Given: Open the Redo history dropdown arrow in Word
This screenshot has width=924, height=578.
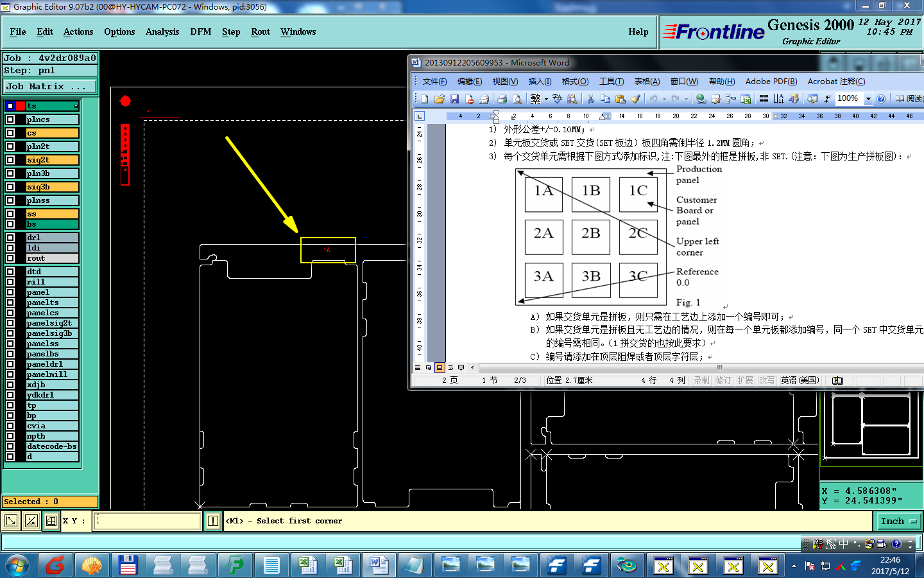Looking at the screenshot, I should 686,99.
